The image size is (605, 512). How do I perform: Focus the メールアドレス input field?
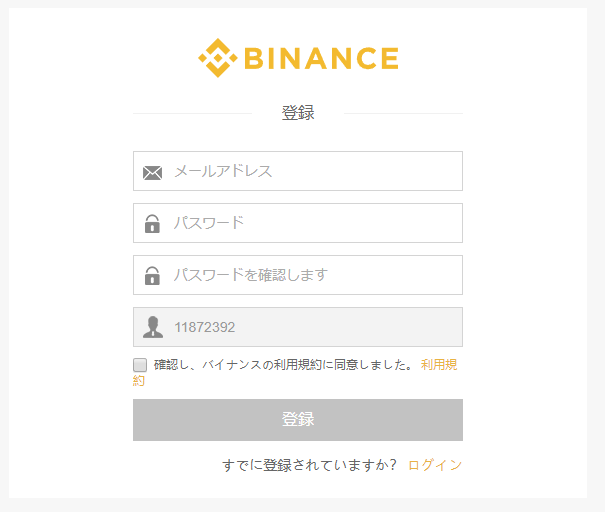tap(312, 171)
